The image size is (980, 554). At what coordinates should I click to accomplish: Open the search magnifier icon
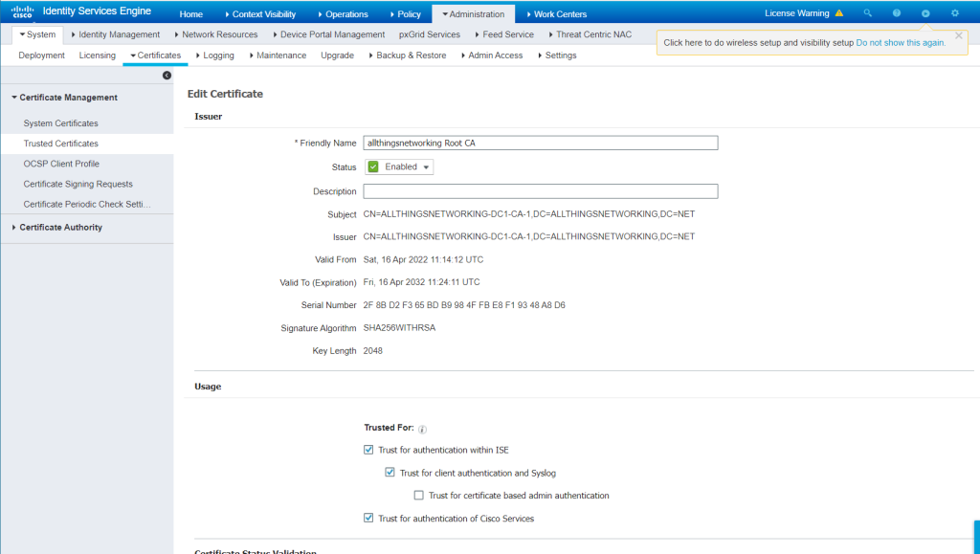point(867,13)
